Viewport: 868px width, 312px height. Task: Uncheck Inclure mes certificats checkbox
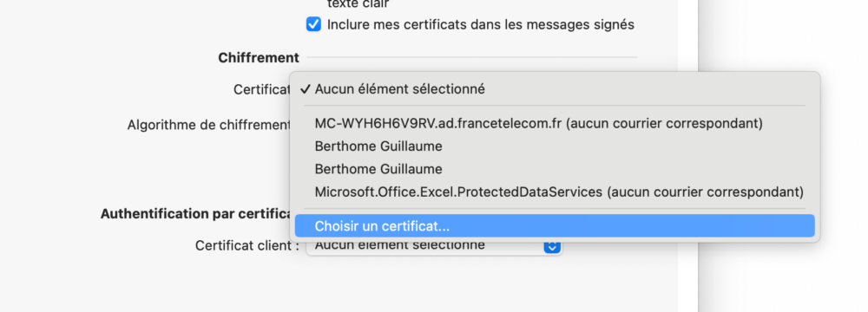[313, 25]
